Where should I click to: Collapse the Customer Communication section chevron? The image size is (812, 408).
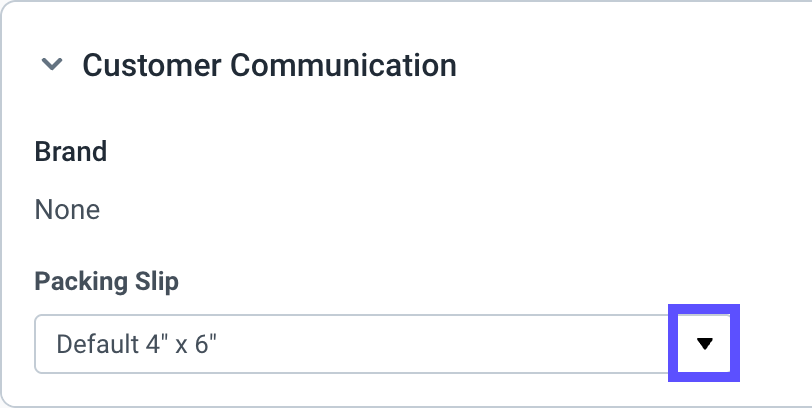click(49, 65)
